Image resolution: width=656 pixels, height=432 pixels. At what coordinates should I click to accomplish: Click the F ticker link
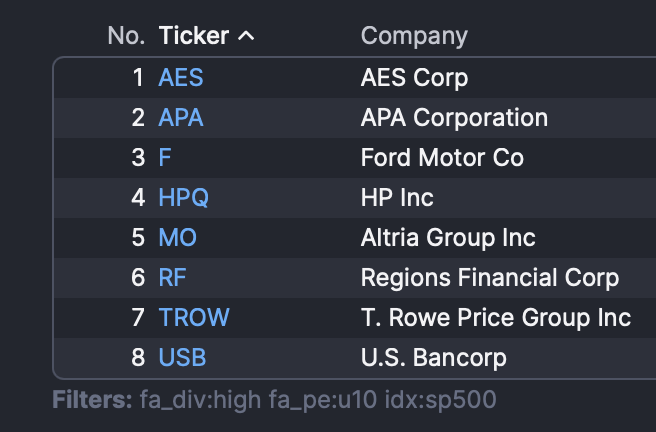point(165,158)
